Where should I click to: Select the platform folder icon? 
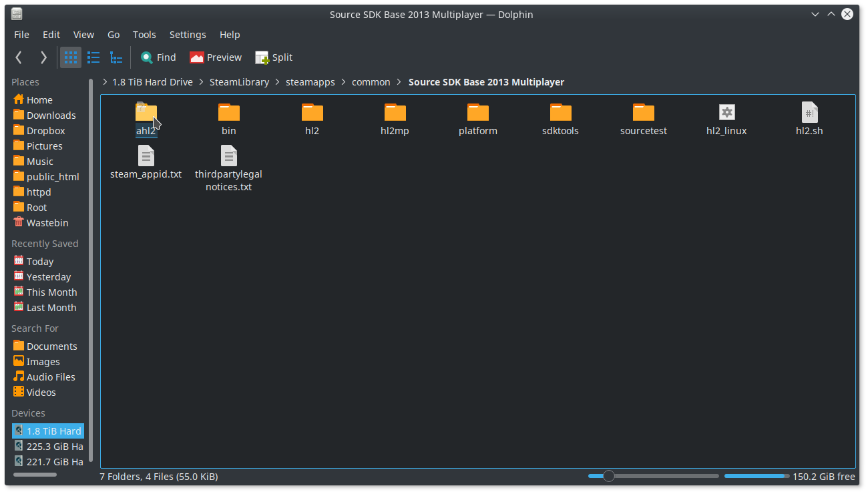[478, 112]
